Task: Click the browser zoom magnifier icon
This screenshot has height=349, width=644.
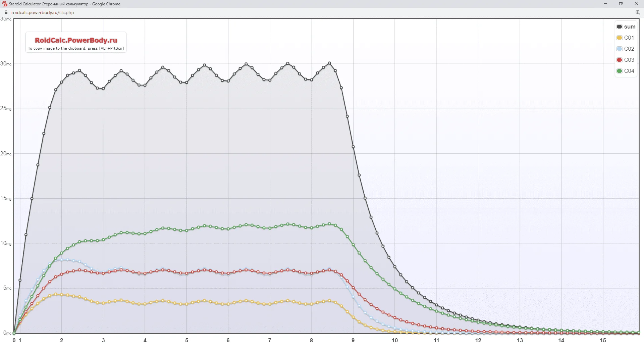Action: tap(638, 12)
